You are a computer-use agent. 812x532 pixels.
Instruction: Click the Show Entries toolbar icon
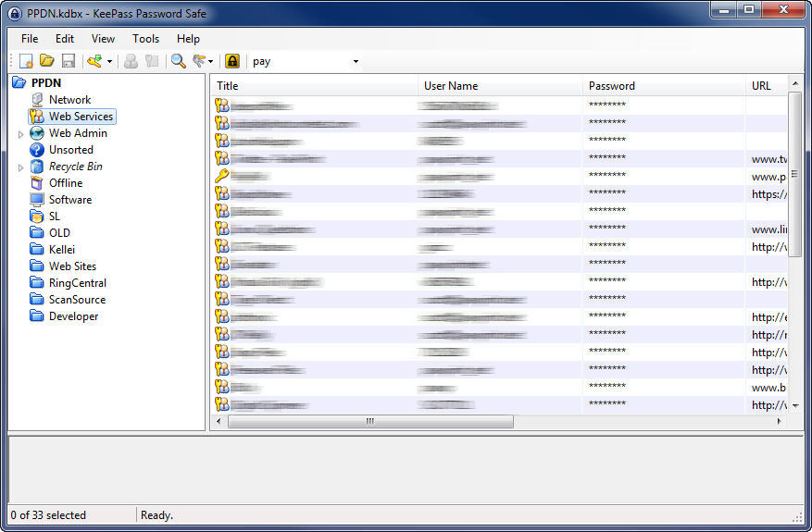199,61
